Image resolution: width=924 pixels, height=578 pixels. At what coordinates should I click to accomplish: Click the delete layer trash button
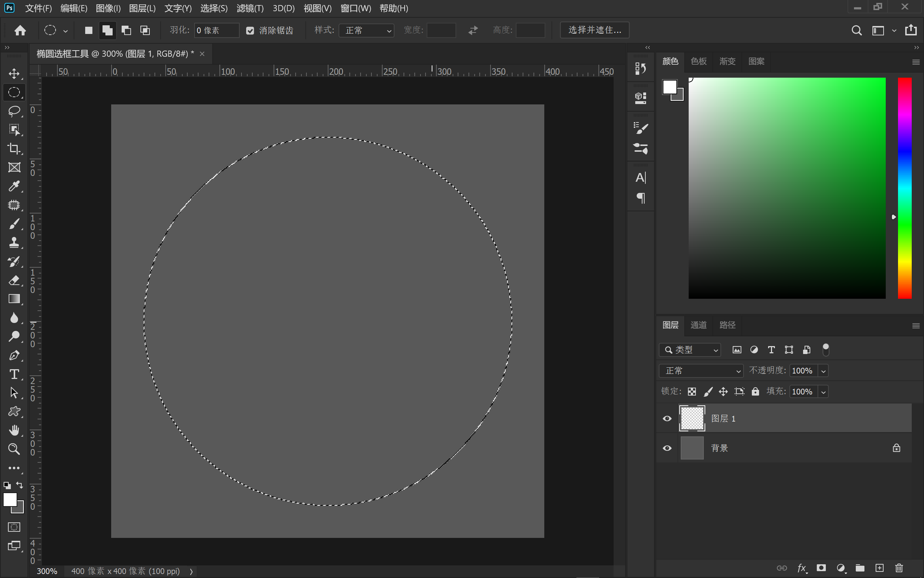899,568
